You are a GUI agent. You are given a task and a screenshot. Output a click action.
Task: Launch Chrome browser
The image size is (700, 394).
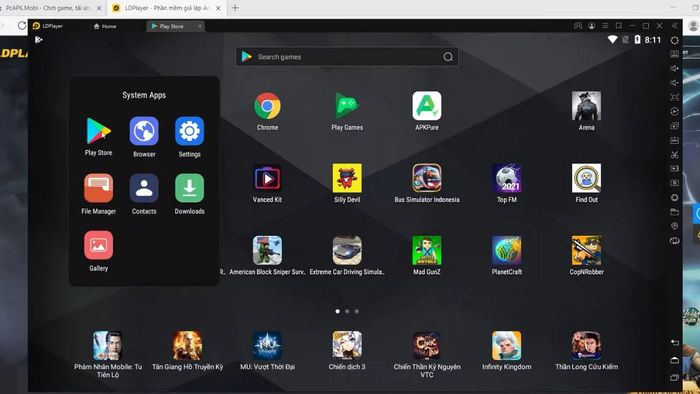[267, 106]
